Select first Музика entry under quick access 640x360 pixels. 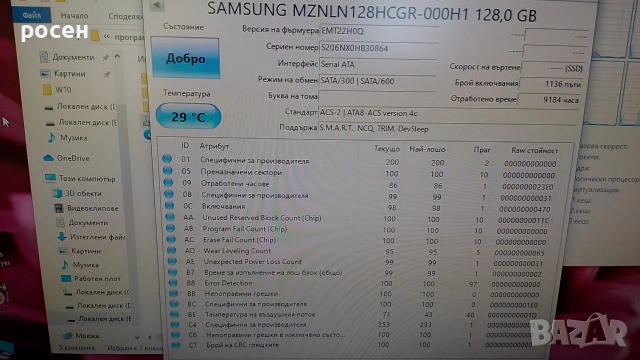74,138
